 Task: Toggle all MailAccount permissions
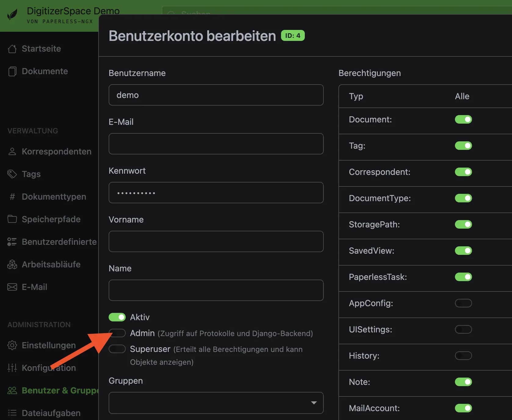[463, 408]
